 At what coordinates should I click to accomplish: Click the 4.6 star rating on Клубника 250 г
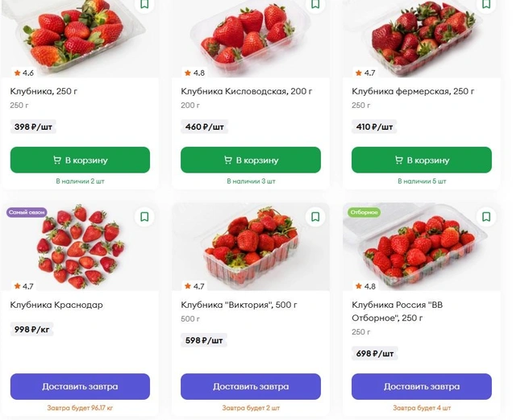point(24,73)
